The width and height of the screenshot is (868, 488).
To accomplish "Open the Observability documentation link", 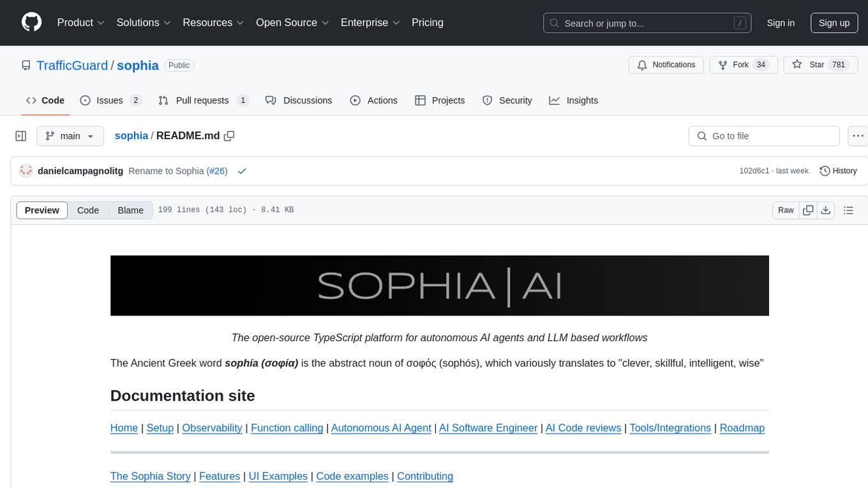I will 213,428.
